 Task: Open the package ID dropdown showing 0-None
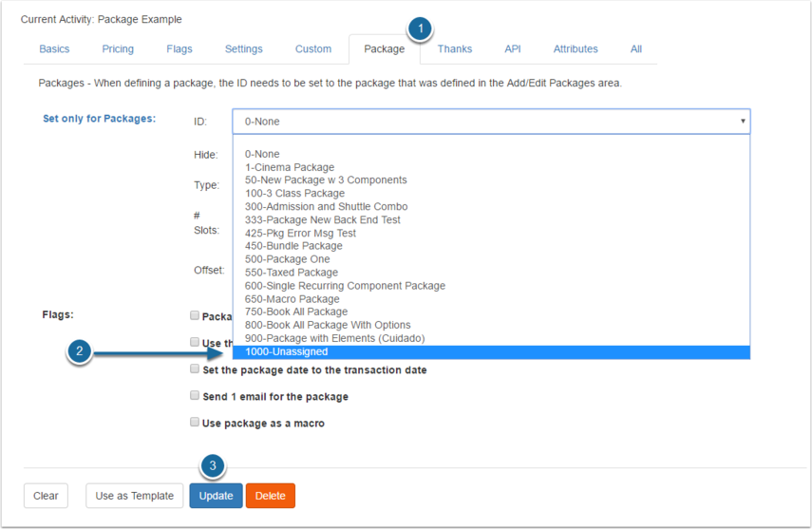pos(491,122)
